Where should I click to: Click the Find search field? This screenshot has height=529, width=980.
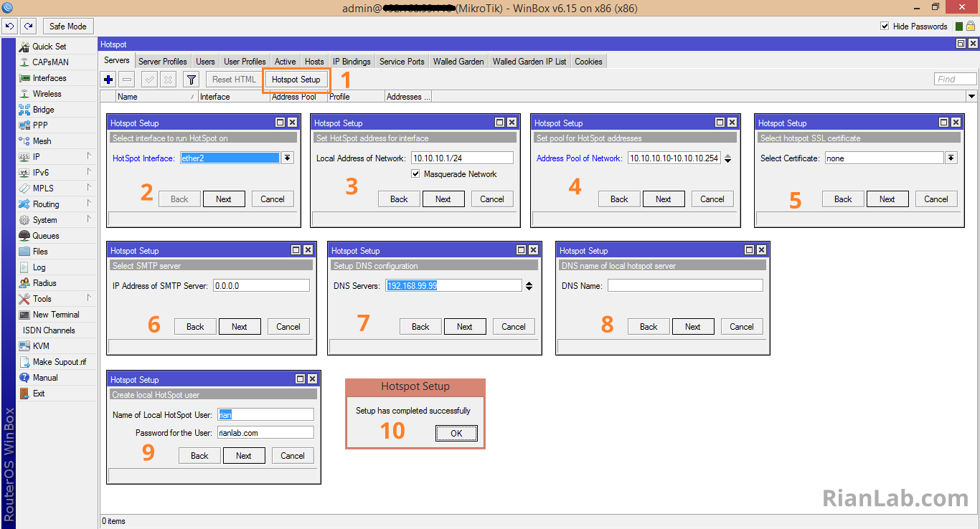(956, 80)
